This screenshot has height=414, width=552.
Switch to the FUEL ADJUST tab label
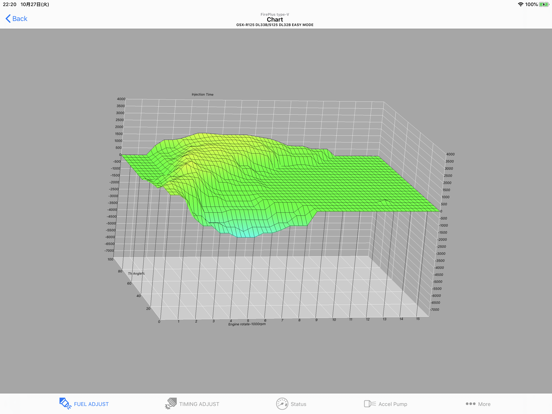point(91,404)
